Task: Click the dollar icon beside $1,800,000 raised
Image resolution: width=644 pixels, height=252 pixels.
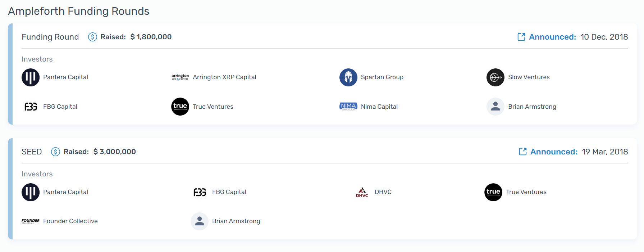Action: [x=92, y=37]
